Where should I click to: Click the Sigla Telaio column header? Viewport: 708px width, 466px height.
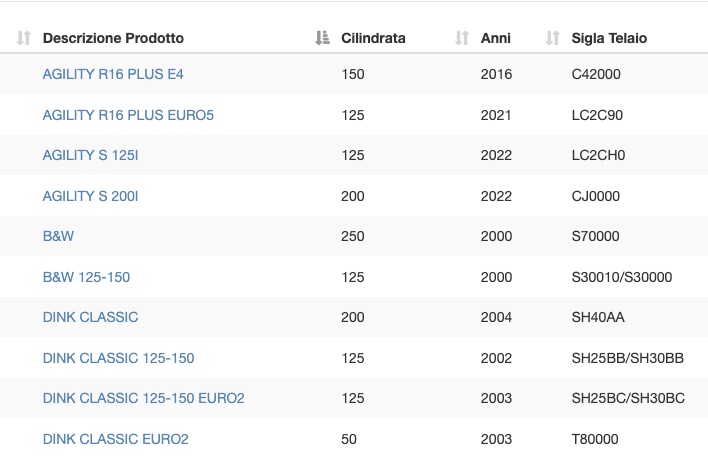(x=609, y=38)
